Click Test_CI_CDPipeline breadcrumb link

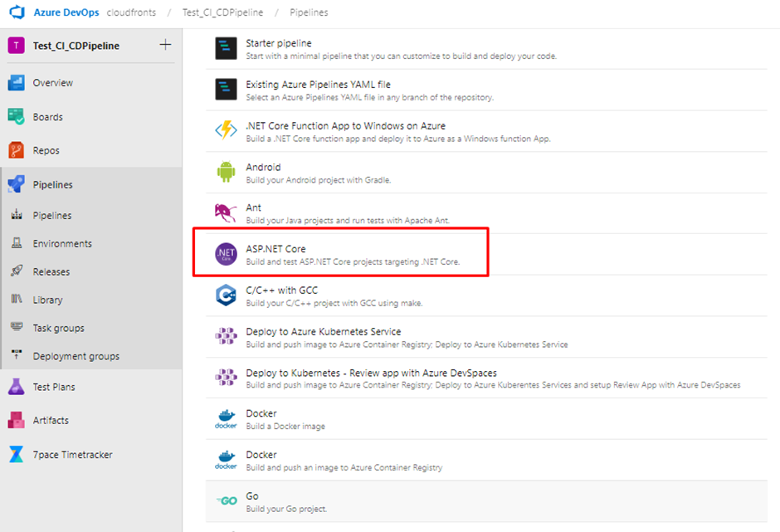tap(222, 12)
